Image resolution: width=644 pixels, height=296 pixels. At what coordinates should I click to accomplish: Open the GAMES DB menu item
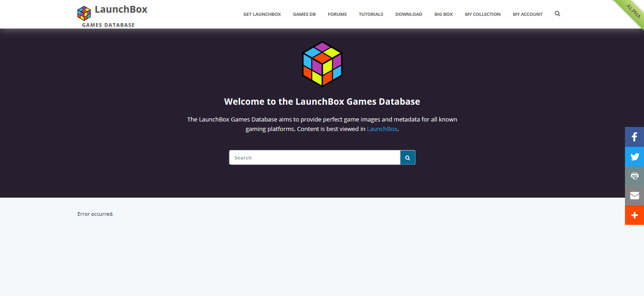pos(305,15)
